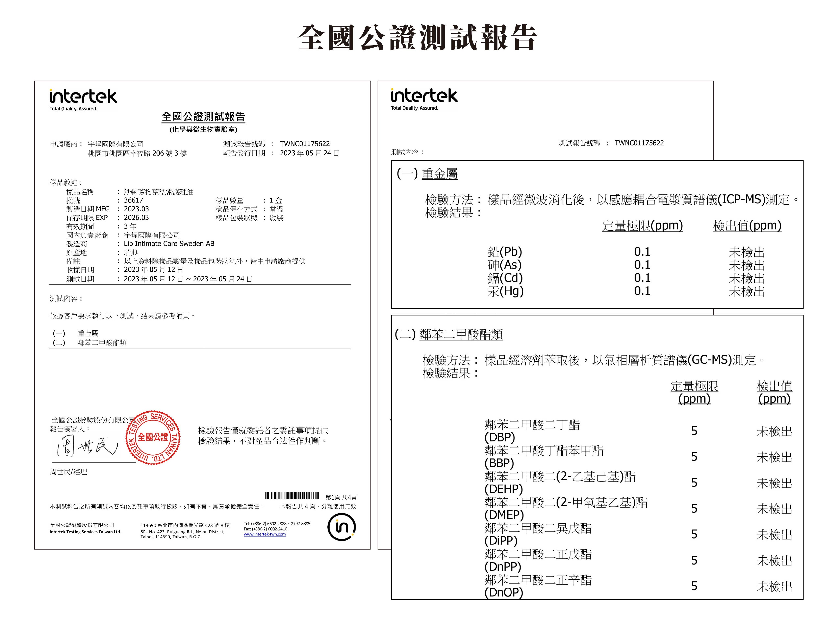Click the 未檢出 result for 鉛(Pb)
This screenshot has width=840, height=634.
pyautogui.click(x=747, y=252)
